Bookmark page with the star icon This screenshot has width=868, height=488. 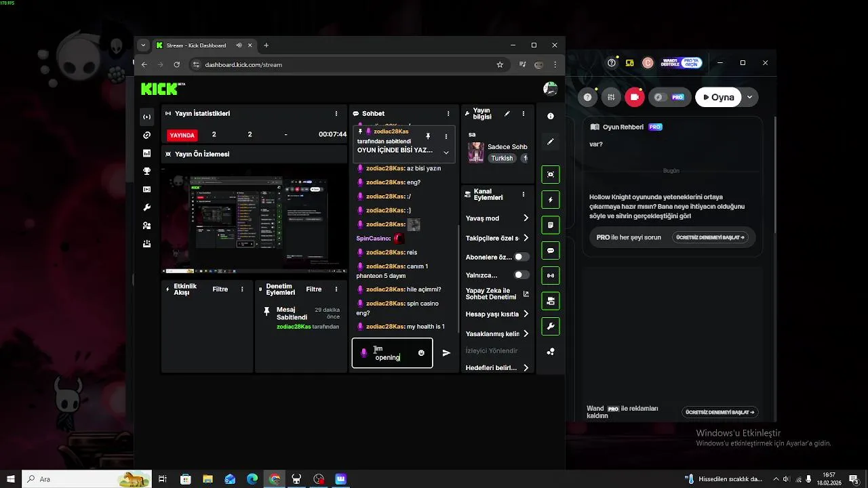coord(500,65)
